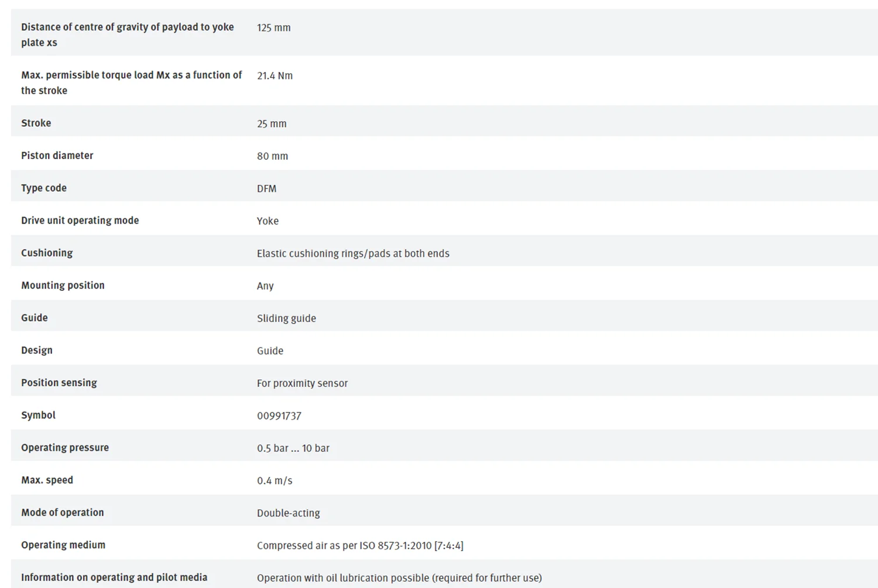Select the Compressed air ISO 8573-1:2010 text
Viewport: 878px width, 588px height.
360,545
